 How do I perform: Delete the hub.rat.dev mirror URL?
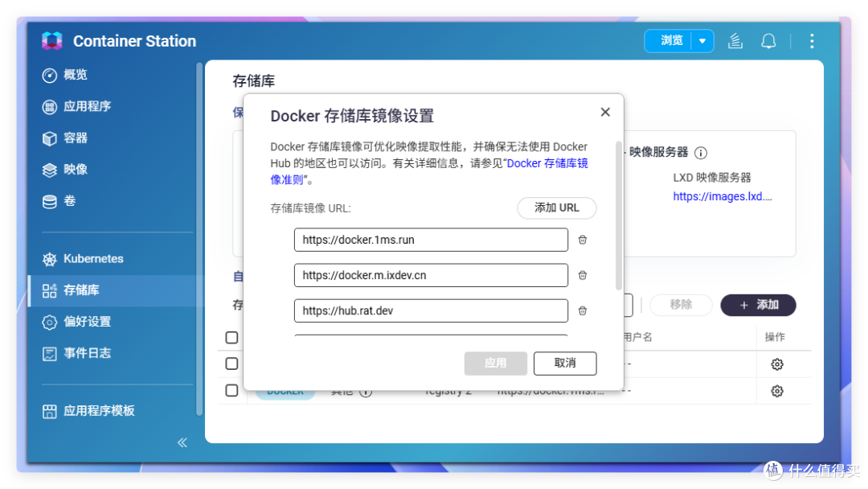[x=583, y=310]
